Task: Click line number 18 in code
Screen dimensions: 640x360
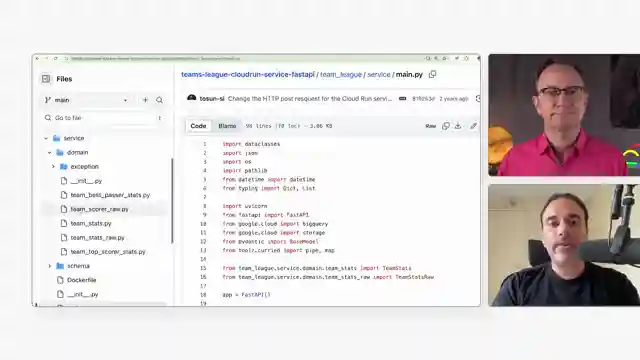Action: tap(203, 295)
